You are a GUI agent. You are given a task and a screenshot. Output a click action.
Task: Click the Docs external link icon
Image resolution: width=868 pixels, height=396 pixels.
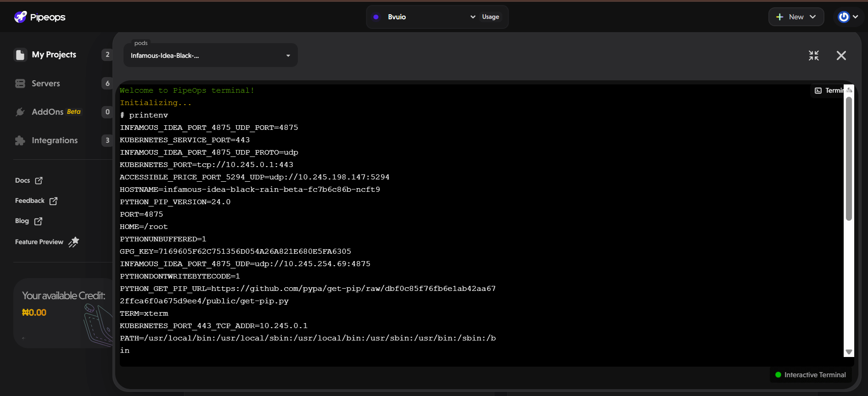[x=39, y=180]
